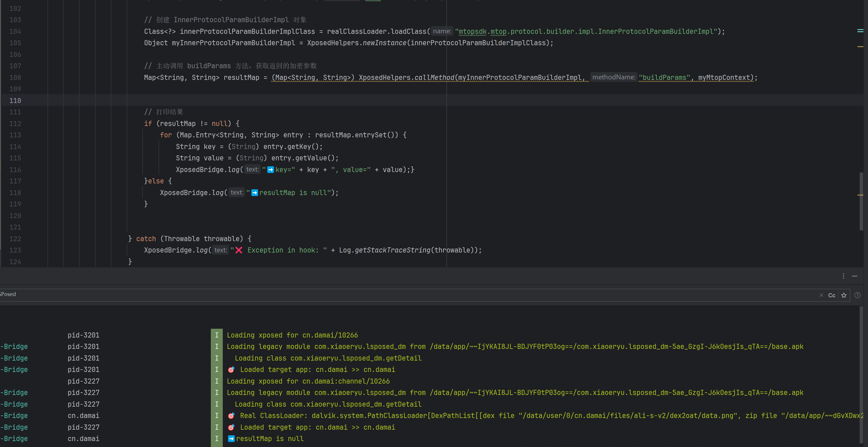Click the comment '// 打印结果' on line 111

(163, 112)
